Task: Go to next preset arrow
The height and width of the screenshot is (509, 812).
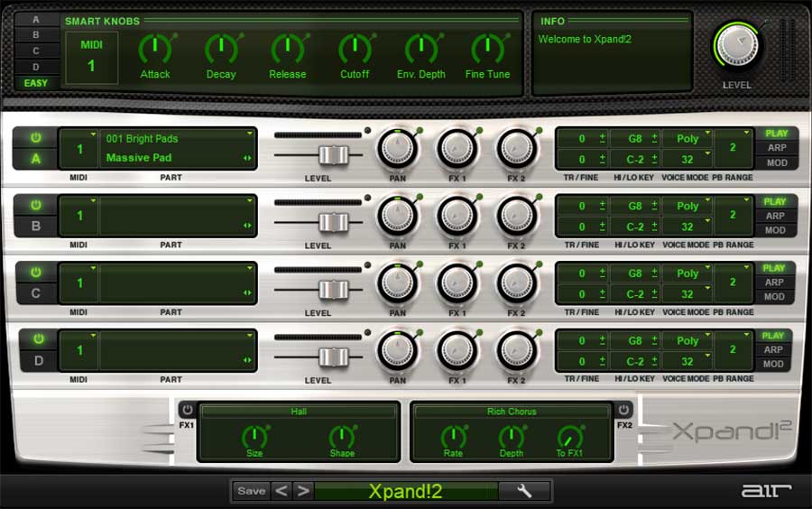Action: pos(303,490)
